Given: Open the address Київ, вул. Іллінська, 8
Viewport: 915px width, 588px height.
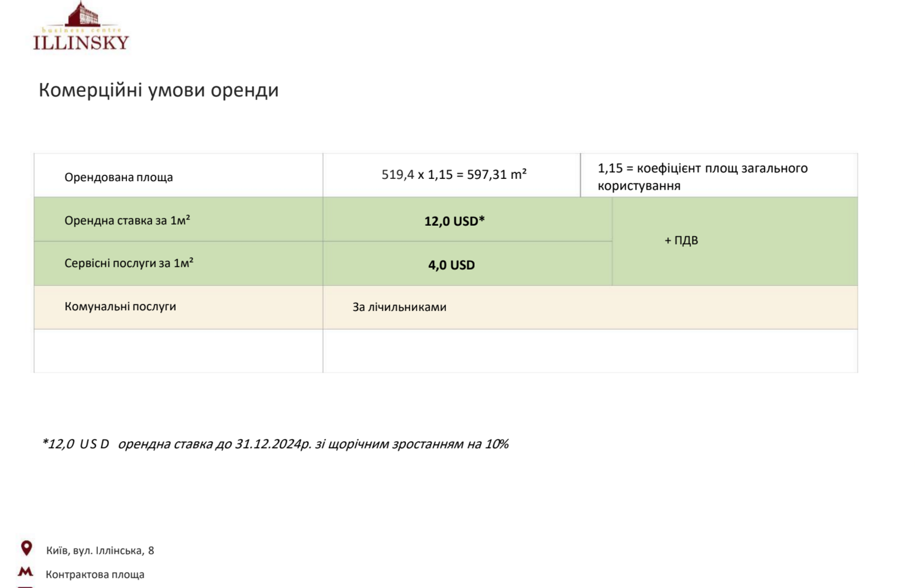Looking at the screenshot, I should coord(100,550).
